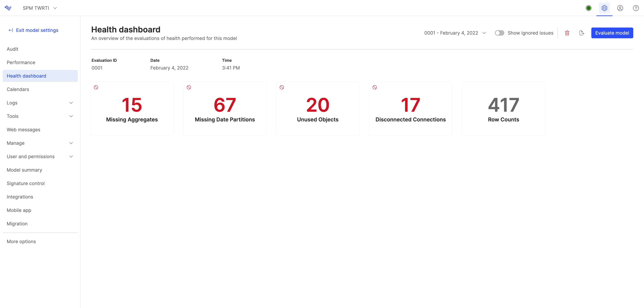Expand the Logs section
Image resolution: width=644 pixels, height=308 pixels.
tap(71, 103)
